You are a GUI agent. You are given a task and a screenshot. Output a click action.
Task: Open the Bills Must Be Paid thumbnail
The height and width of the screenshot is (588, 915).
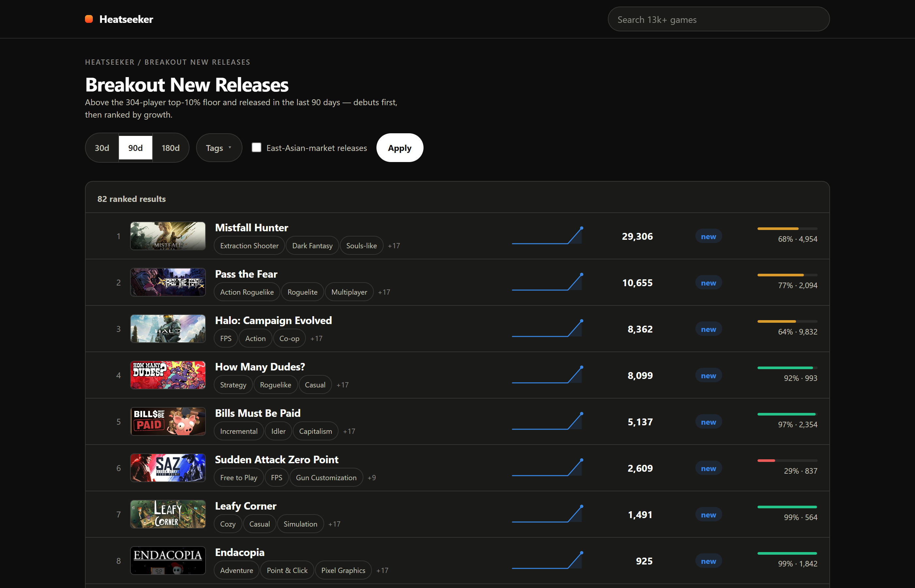pyautogui.click(x=168, y=421)
